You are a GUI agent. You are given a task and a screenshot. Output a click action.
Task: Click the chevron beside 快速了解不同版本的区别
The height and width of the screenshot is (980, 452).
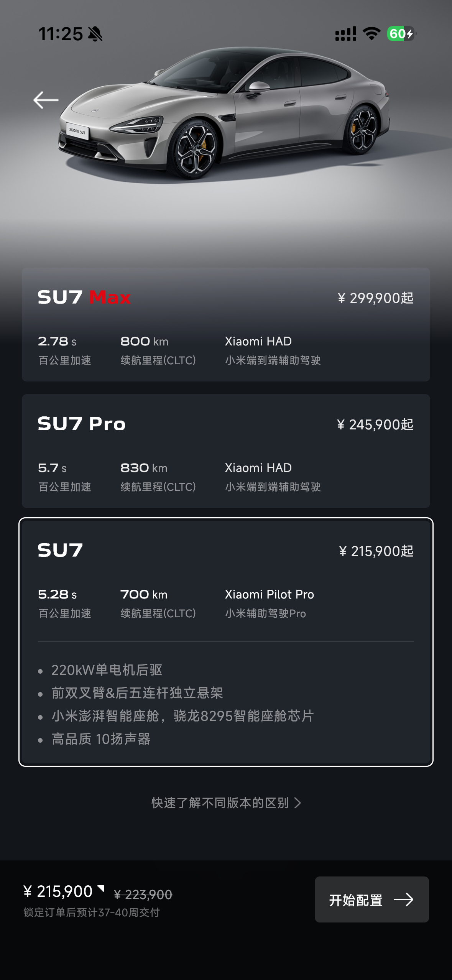pos(297,802)
